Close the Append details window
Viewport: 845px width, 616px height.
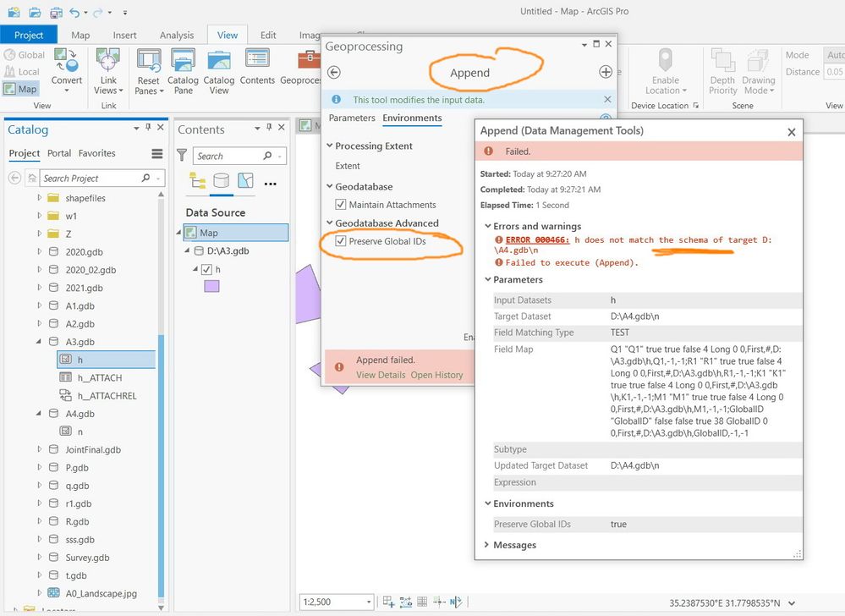[791, 132]
